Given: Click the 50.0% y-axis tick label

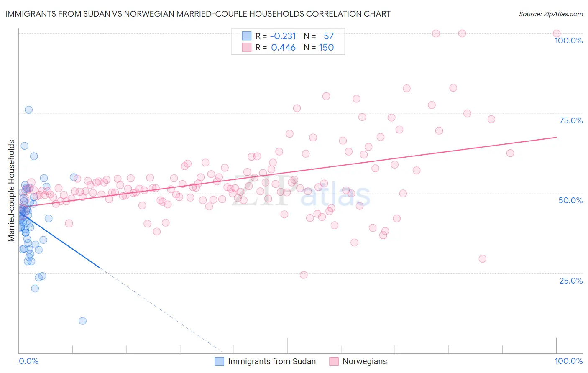Looking at the screenshot, I should pyautogui.click(x=570, y=200).
